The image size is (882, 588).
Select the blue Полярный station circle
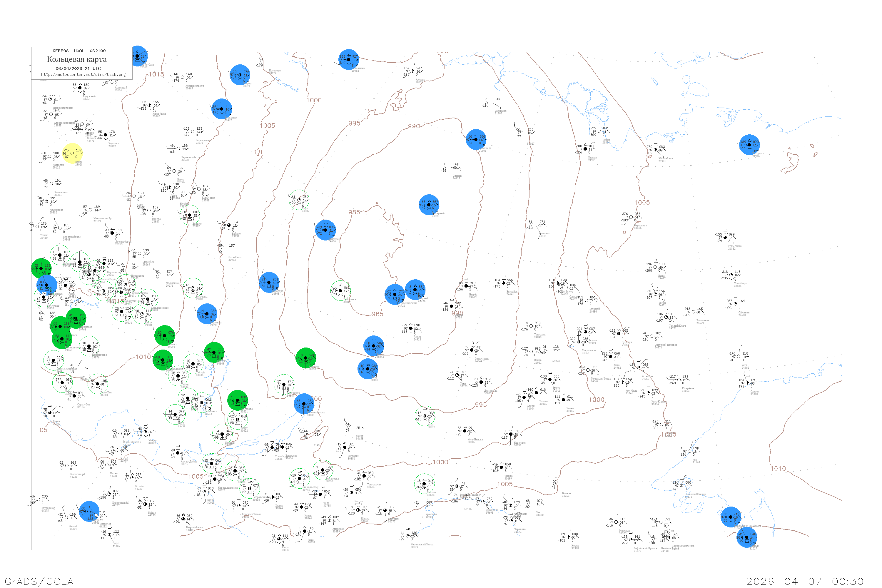(429, 205)
